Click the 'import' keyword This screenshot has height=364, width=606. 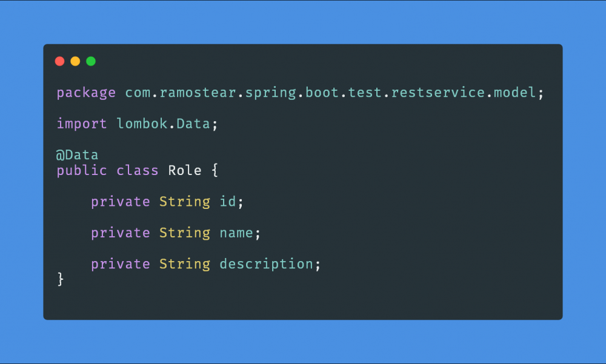click(x=82, y=124)
